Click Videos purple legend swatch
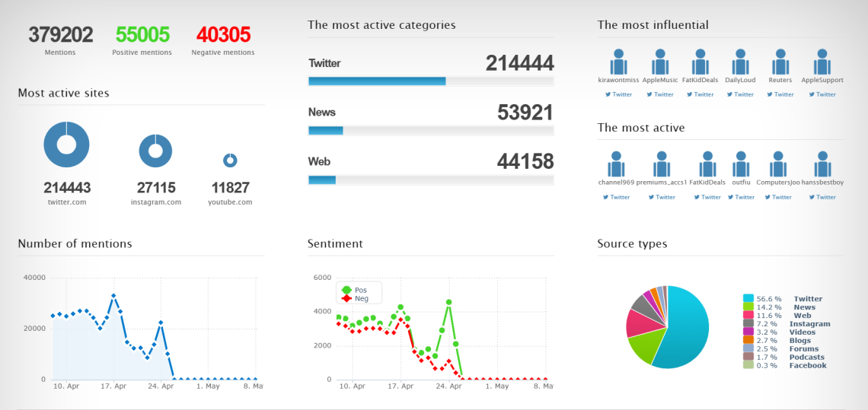 click(x=748, y=332)
